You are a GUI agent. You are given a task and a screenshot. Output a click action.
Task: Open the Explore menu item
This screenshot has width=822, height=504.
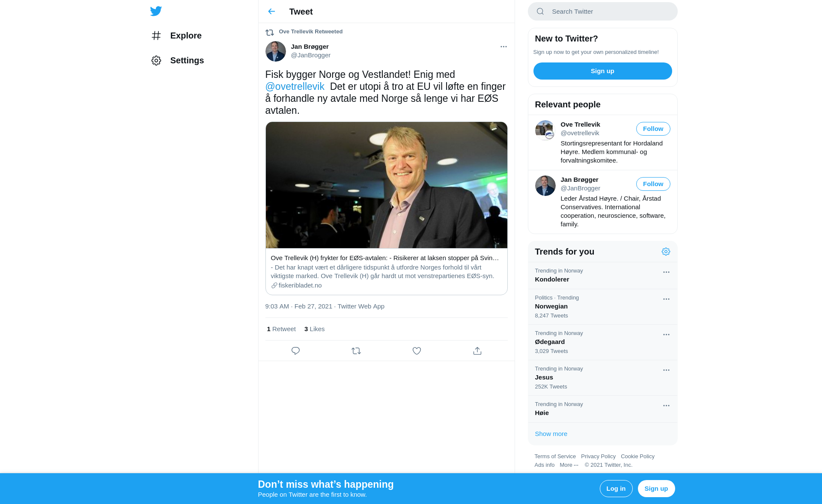(x=185, y=36)
